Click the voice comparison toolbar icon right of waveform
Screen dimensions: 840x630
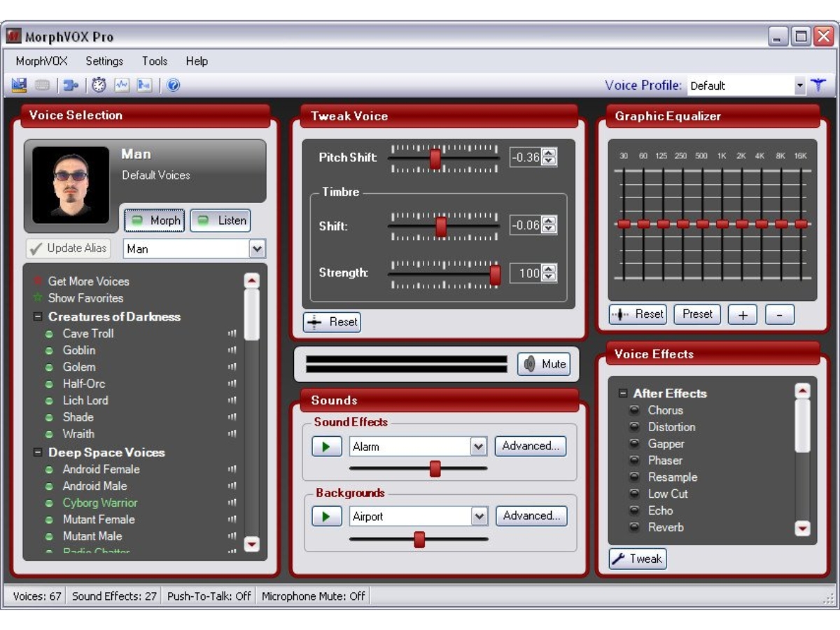144,85
